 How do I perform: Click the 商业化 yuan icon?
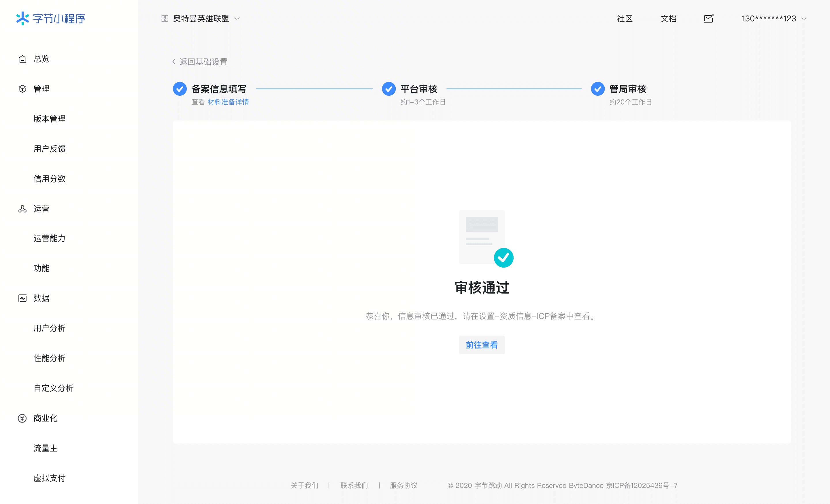pyautogui.click(x=22, y=418)
